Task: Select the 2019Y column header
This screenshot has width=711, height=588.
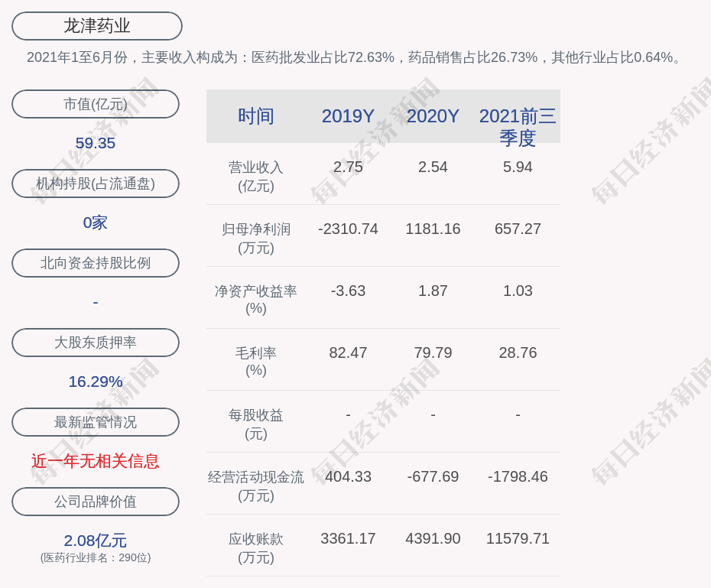Action: click(348, 116)
